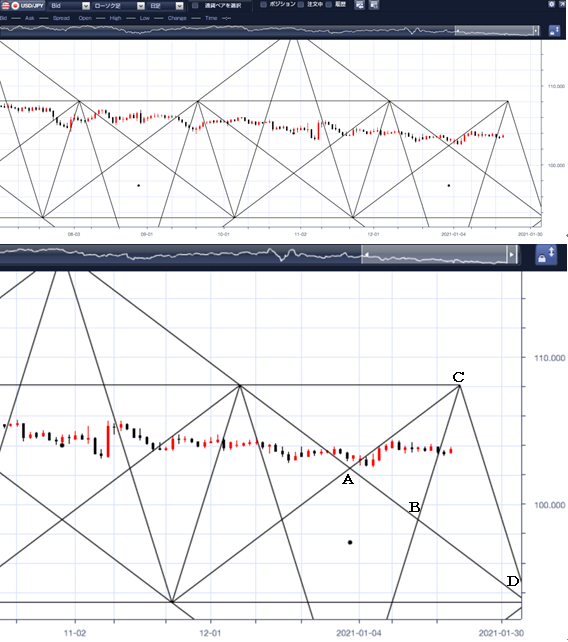This screenshot has height=642, width=568.
Task: Open chart settings gear icon
Action: coord(552,4)
